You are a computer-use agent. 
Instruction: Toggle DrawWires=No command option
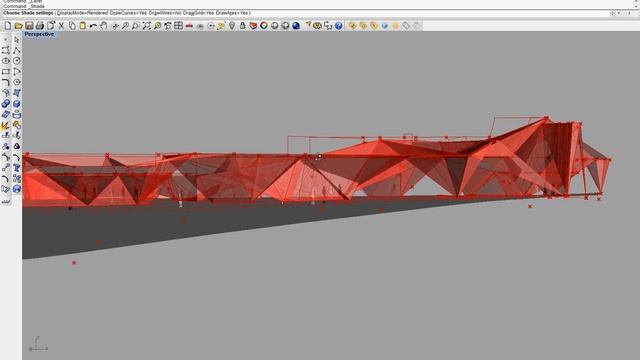(165, 13)
